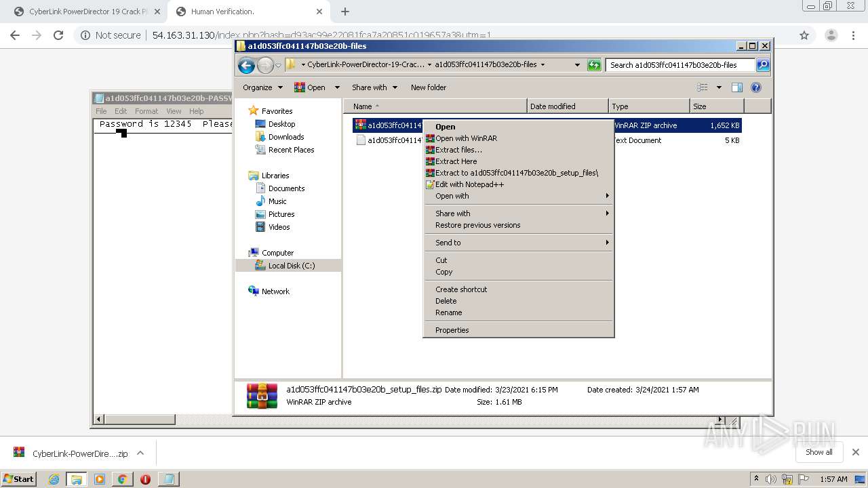This screenshot has height=488, width=868.
Task: Click the Explorer Back arrow button
Action: pyautogui.click(x=246, y=65)
